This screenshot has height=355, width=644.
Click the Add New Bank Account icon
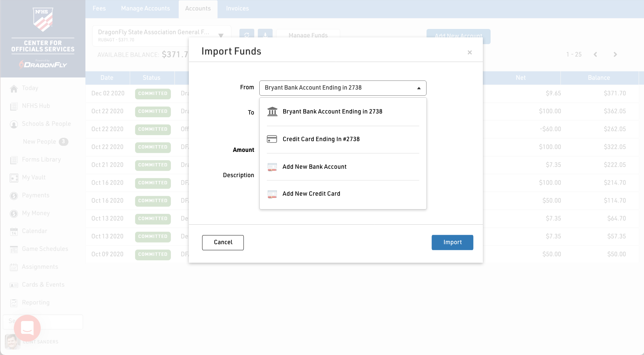pyautogui.click(x=272, y=167)
